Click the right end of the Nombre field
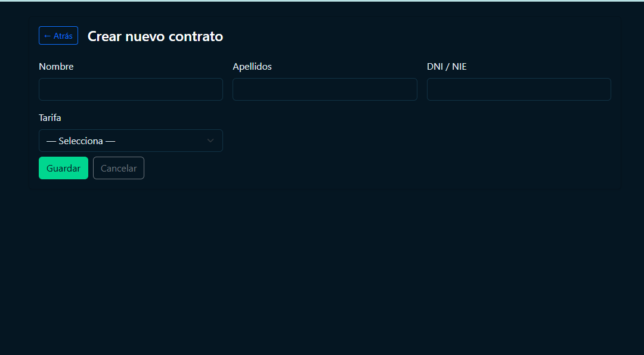644x355 pixels. tap(212, 89)
